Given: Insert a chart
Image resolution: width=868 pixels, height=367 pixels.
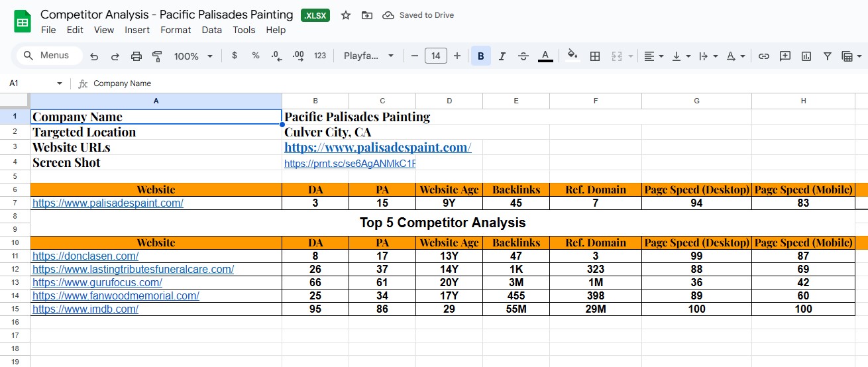Looking at the screenshot, I should coord(806,56).
